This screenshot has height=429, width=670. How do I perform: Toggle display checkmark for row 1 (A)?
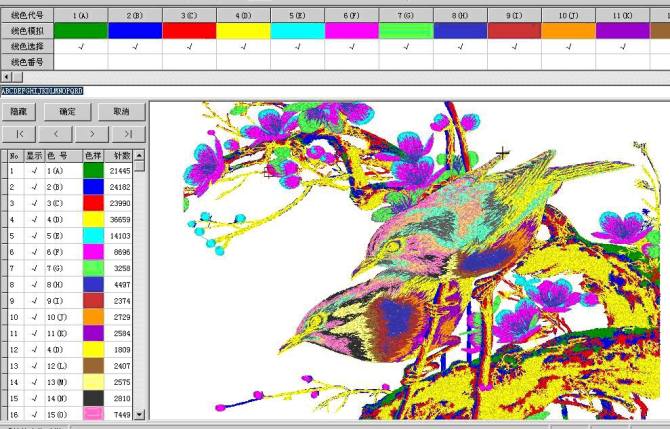pyautogui.click(x=34, y=171)
